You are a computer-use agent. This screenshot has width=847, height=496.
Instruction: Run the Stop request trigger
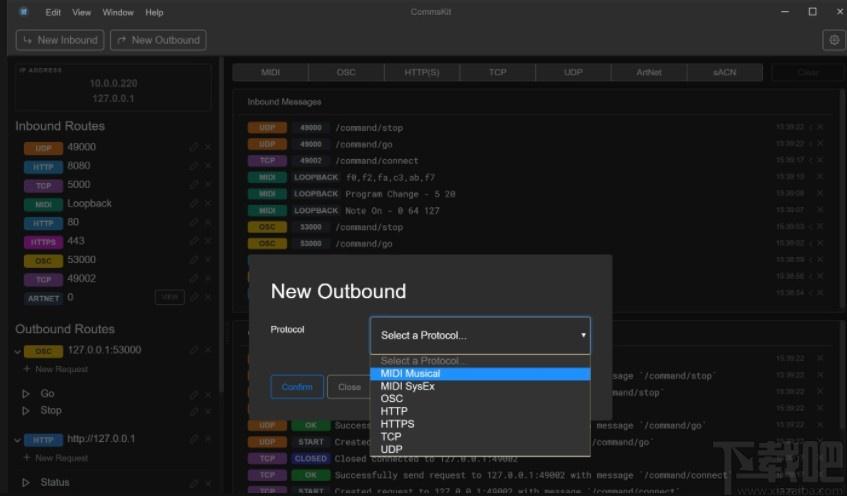pyautogui.click(x=25, y=411)
